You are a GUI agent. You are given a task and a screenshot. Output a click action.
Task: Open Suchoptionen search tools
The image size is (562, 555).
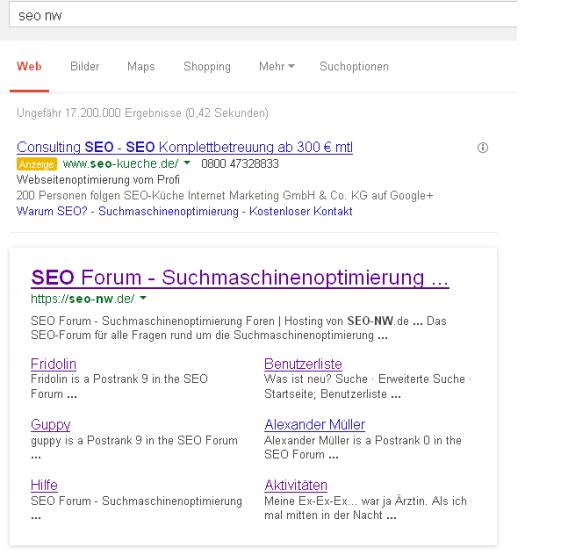(x=354, y=67)
